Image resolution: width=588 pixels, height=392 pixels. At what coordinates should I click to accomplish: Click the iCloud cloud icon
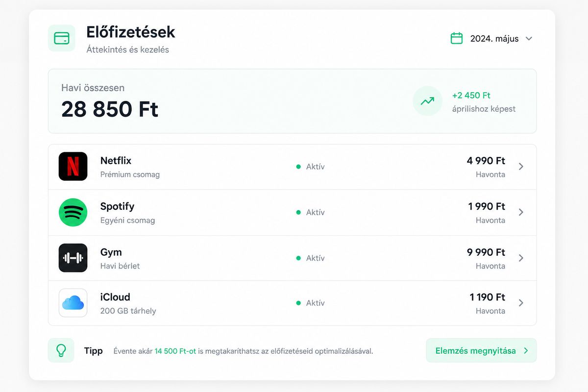[x=73, y=303]
